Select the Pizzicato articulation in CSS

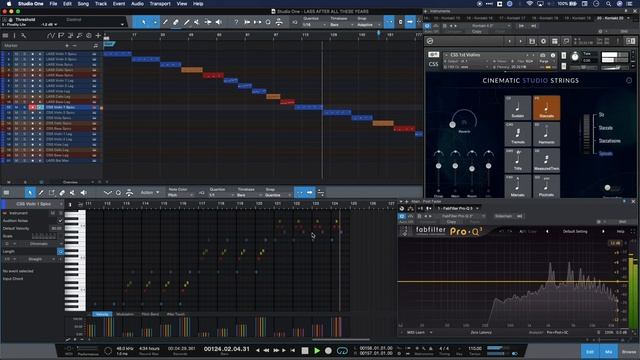[x=547, y=187]
